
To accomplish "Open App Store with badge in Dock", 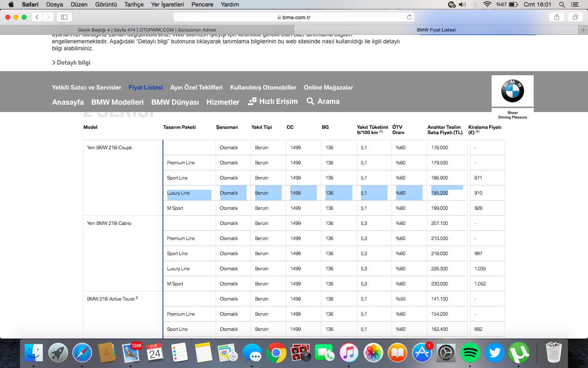I will pyautogui.click(x=422, y=353).
